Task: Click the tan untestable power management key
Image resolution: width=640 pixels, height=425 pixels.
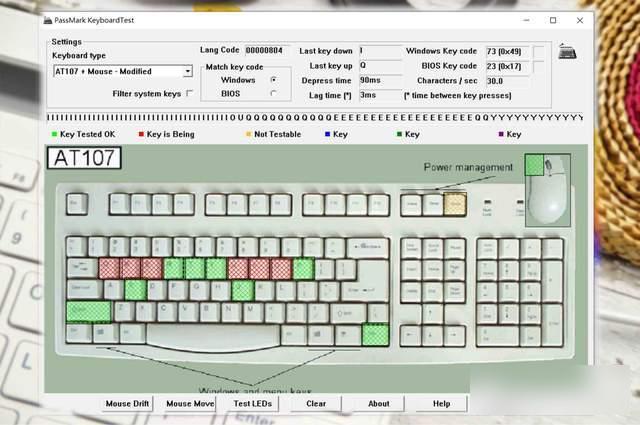Action: pos(455,204)
